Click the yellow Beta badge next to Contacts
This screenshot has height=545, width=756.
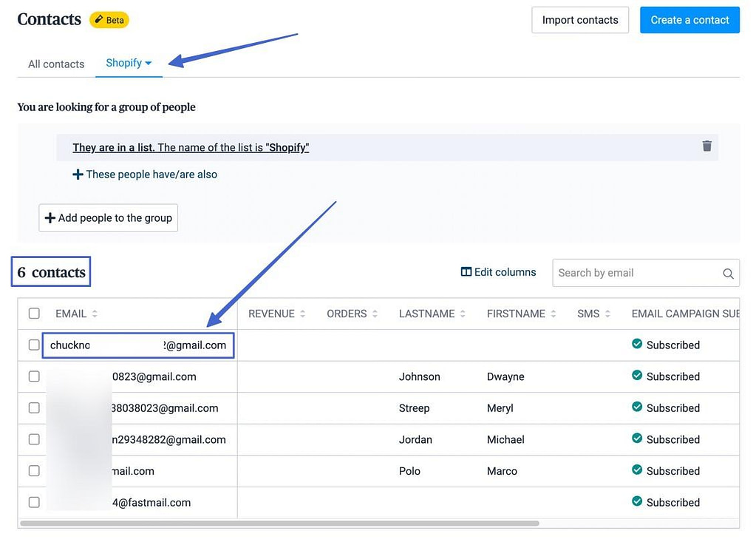click(109, 20)
